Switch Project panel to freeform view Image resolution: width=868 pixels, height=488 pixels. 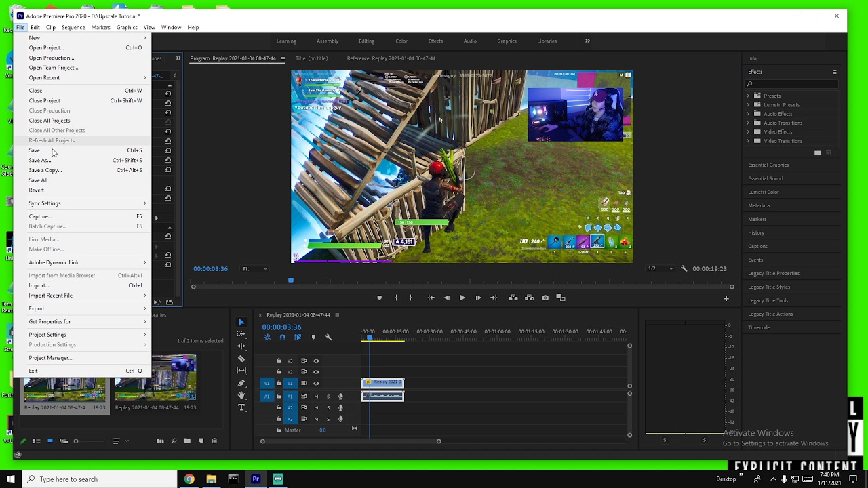pyautogui.click(x=64, y=441)
